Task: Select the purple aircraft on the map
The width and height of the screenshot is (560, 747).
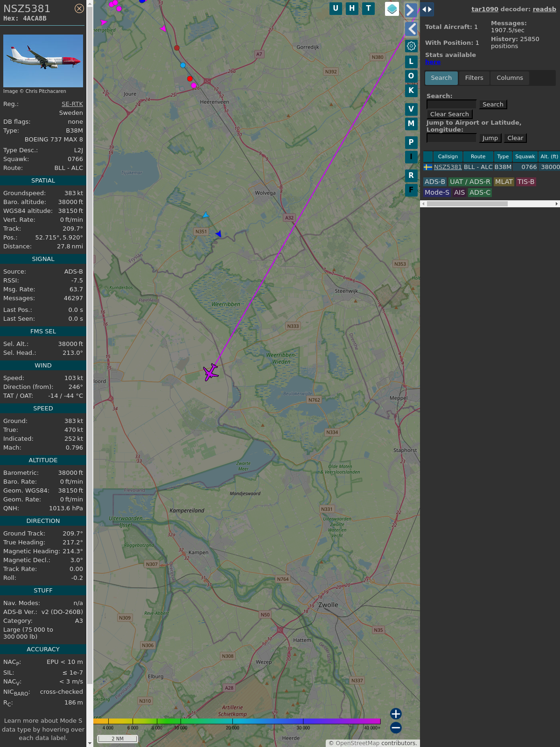Action: (211, 372)
